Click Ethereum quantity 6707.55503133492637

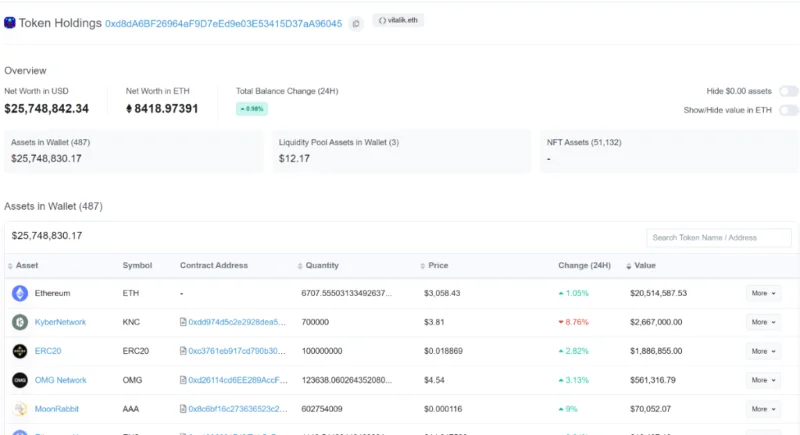(x=346, y=293)
